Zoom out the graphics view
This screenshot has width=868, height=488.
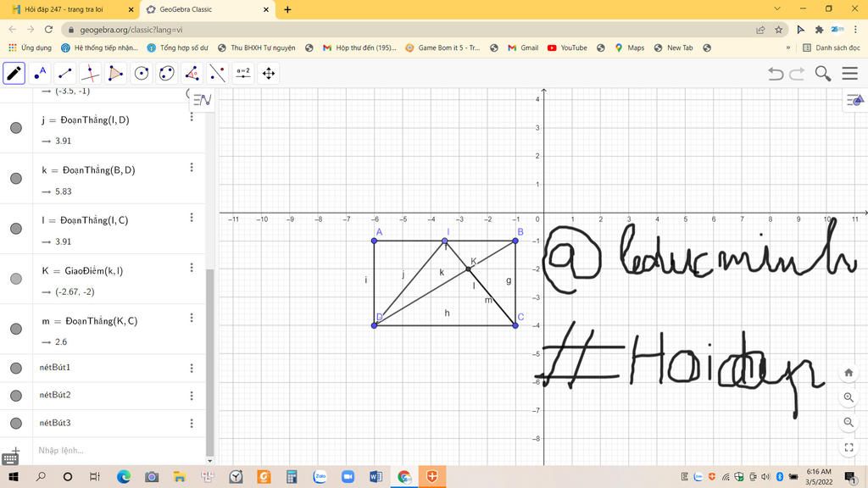point(849,422)
